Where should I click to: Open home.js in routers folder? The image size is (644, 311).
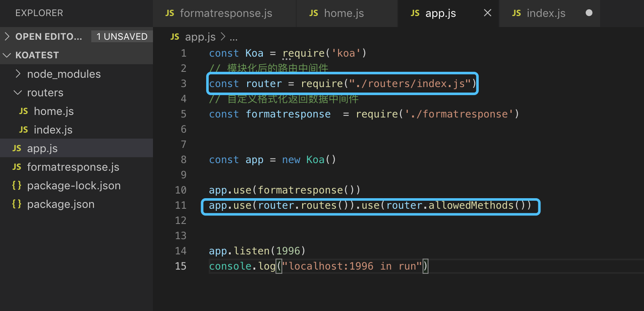pyautogui.click(x=54, y=111)
